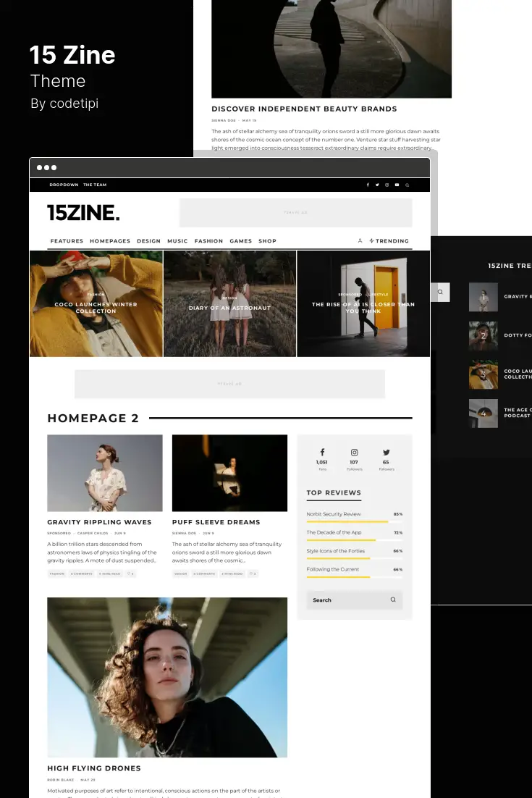The width and height of the screenshot is (532, 798).
Task: Click the Fashion tag under Gravity Rippling Waves
Action: pyautogui.click(x=57, y=574)
